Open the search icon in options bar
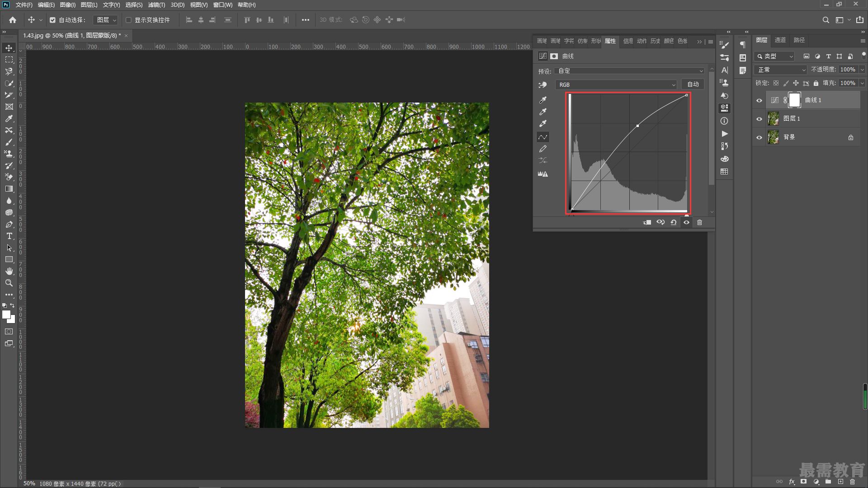868x488 pixels. [826, 20]
